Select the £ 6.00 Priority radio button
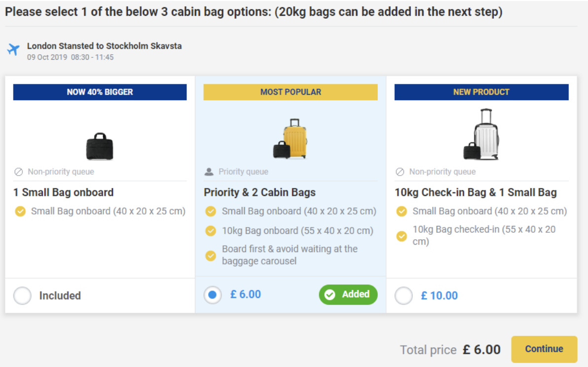 coord(213,295)
